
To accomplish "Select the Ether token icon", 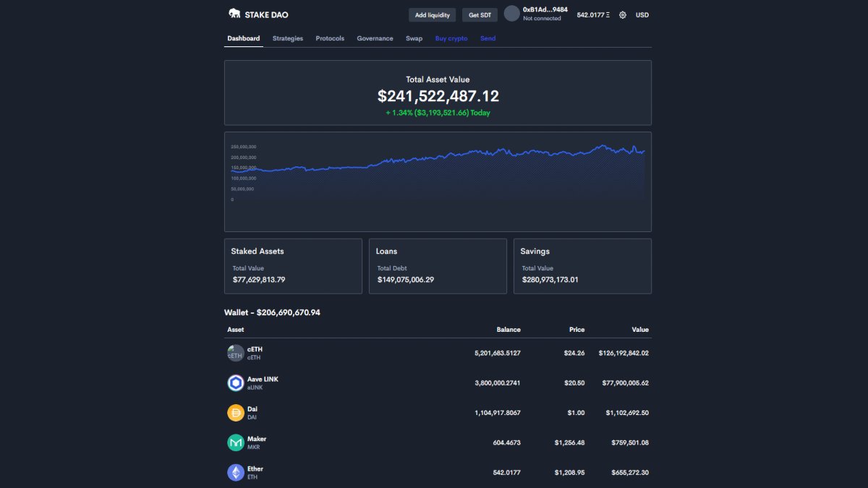I will (x=235, y=471).
